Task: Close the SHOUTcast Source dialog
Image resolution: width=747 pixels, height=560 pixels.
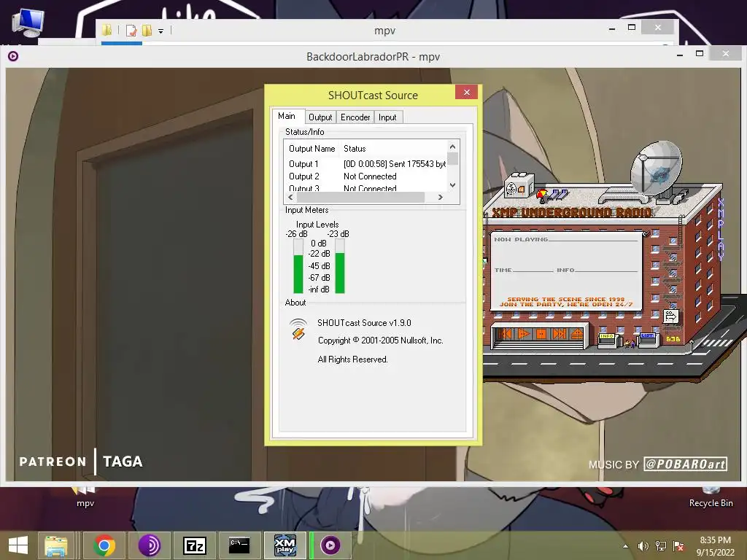Action: (x=466, y=93)
